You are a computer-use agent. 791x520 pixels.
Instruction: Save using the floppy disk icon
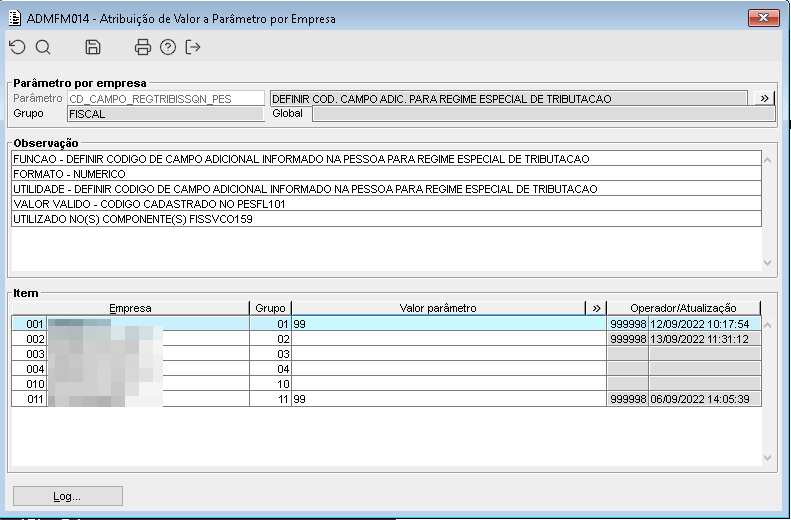coord(93,47)
